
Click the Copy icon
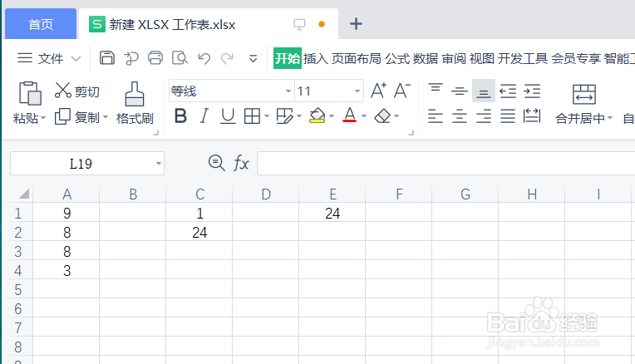coord(62,116)
